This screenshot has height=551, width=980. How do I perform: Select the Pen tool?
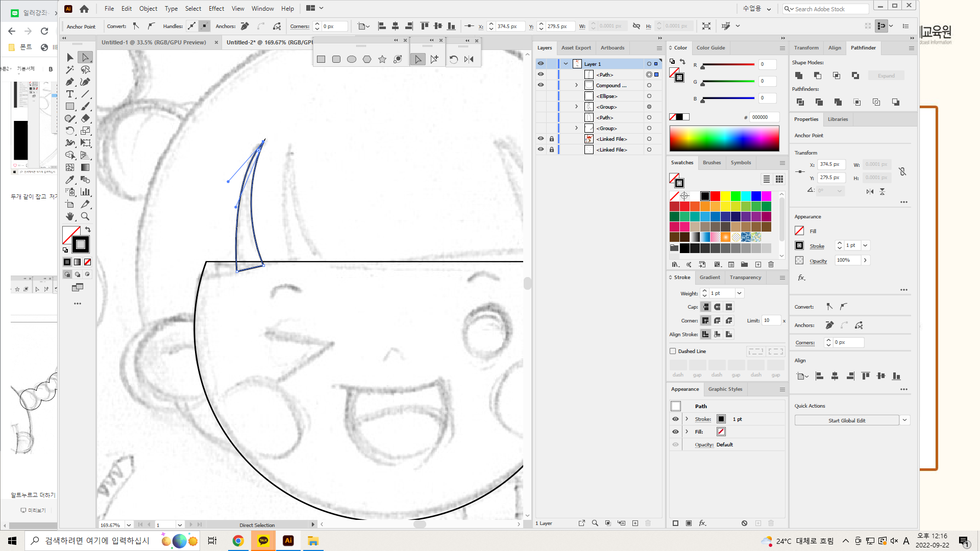coord(70,82)
